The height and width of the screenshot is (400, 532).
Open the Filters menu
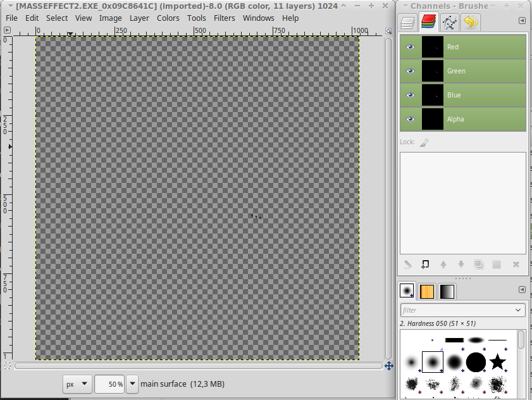coord(225,18)
